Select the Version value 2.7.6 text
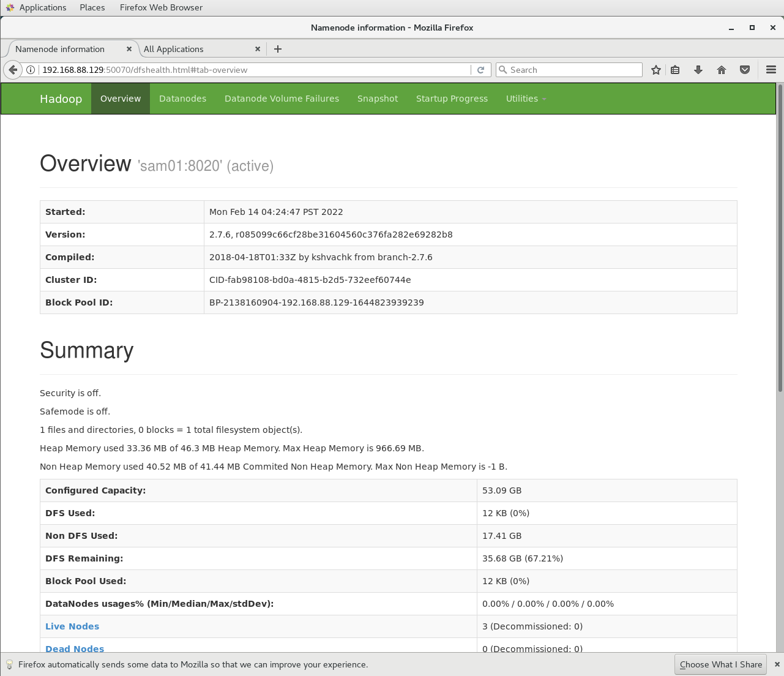Viewport: 784px width, 676px height. click(331, 235)
